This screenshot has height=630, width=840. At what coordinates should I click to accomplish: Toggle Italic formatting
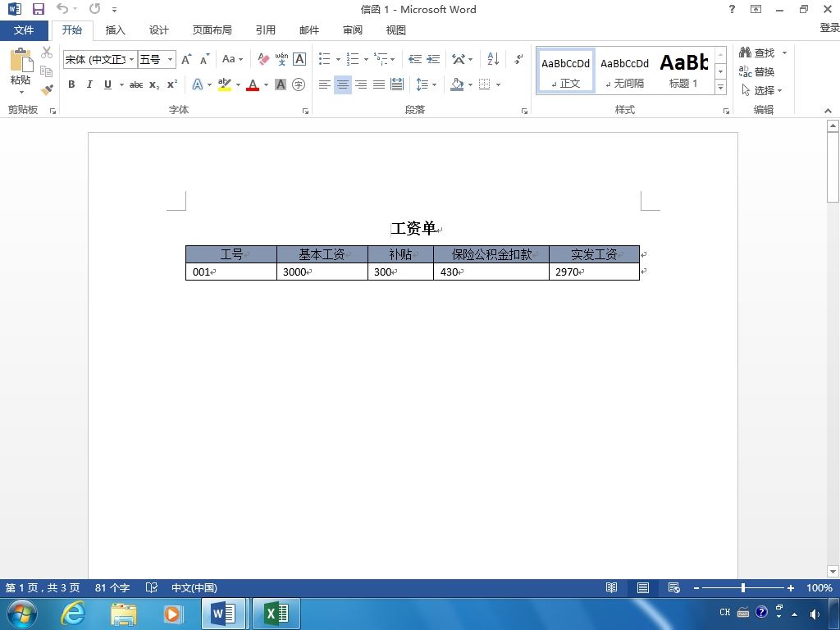pyautogui.click(x=89, y=84)
